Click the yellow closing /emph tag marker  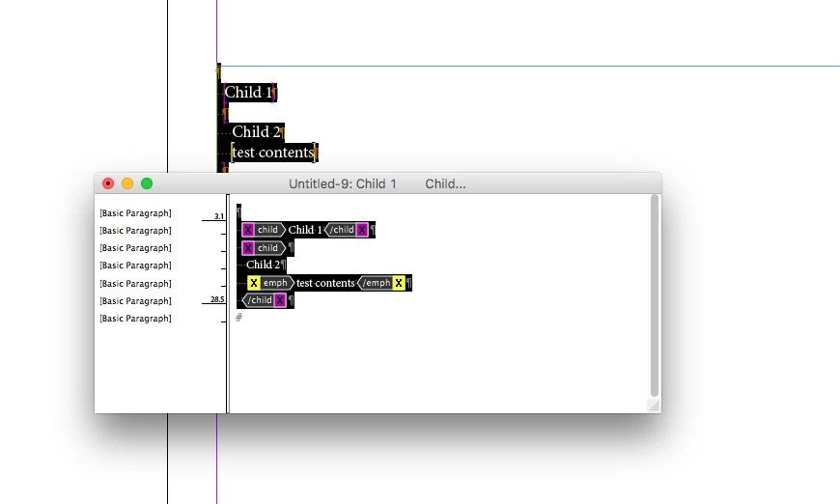380,283
